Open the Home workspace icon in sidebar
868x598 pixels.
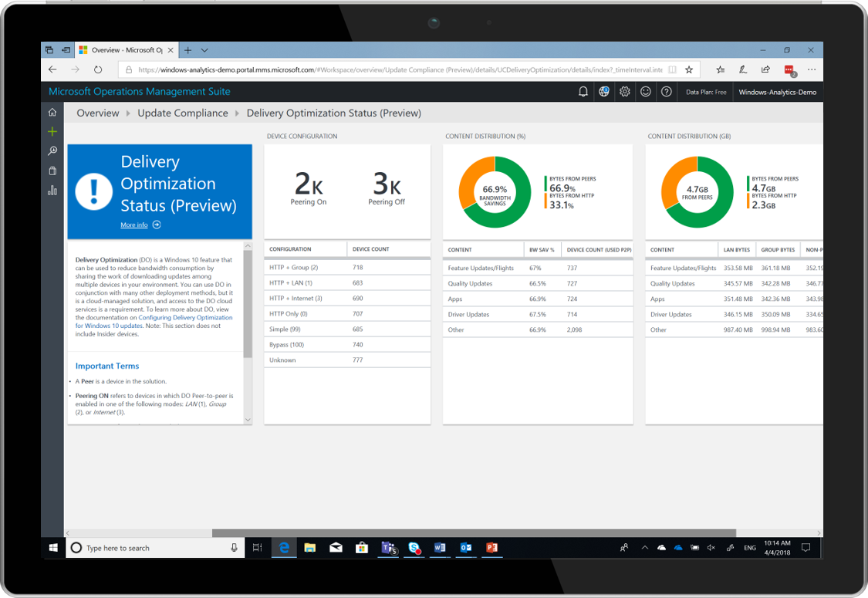pyautogui.click(x=52, y=112)
